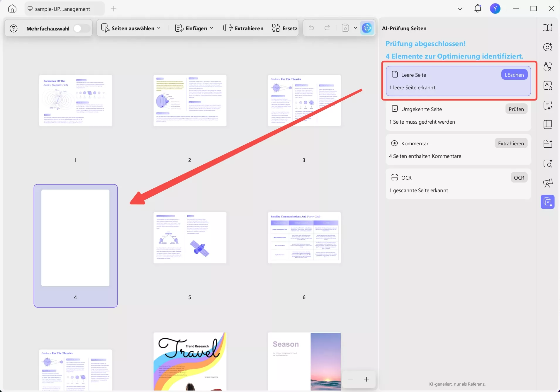Select the Kommentar card title
560x392 pixels.
click(x=415, y=144)
